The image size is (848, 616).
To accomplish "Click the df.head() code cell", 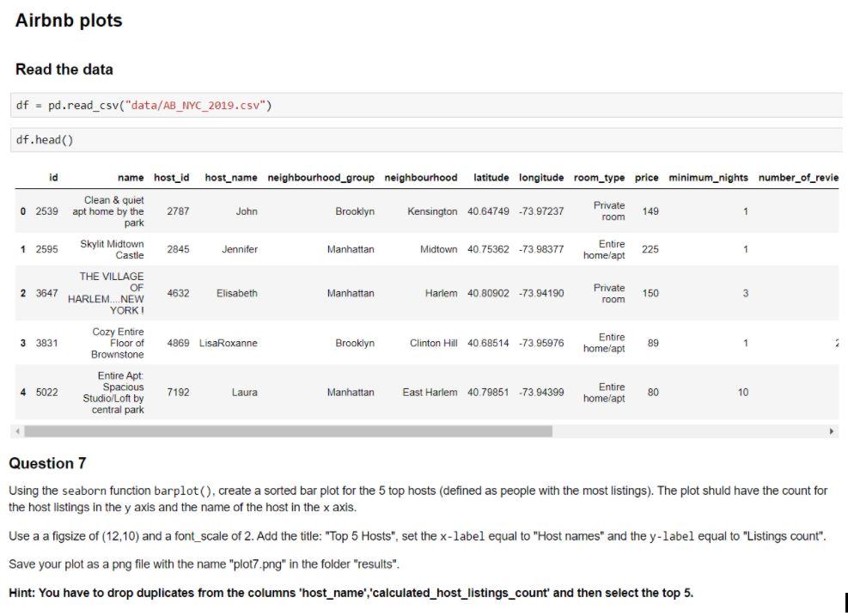I will click(x=426, y=140).
